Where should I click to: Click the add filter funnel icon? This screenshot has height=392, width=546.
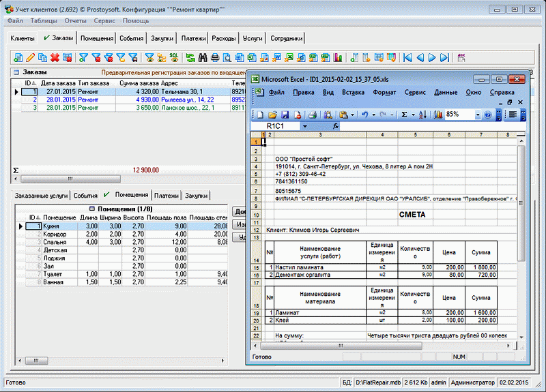83,57
